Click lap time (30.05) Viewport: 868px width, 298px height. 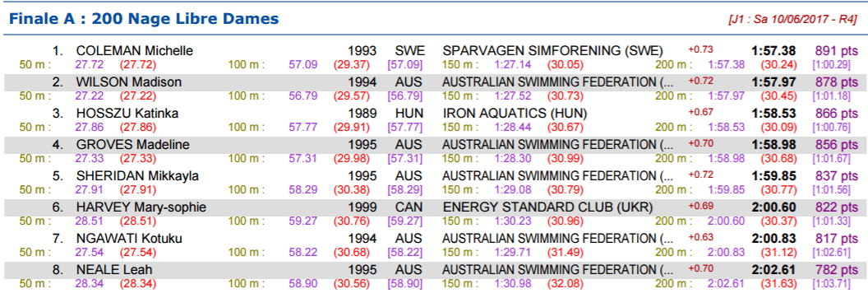pyautogui.click(x=566, y=65)
